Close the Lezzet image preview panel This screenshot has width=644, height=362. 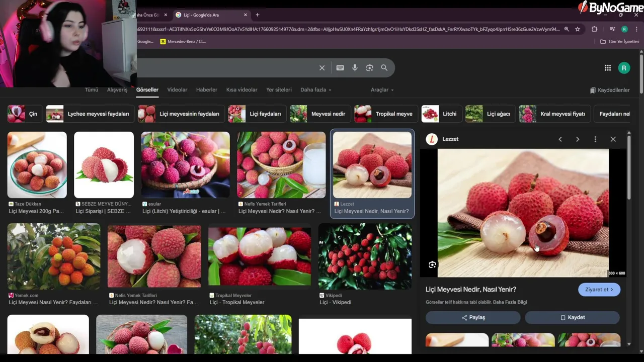point(613,139)
